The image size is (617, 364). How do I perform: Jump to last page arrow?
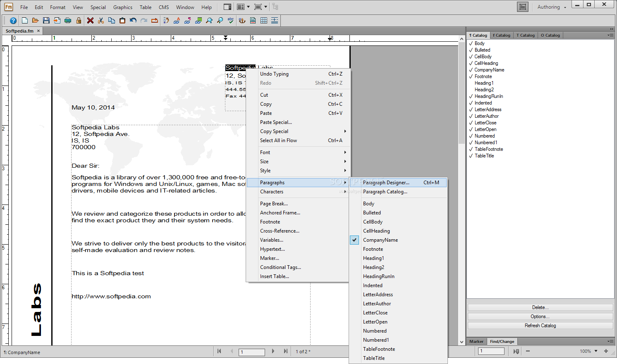click(285, 351)
